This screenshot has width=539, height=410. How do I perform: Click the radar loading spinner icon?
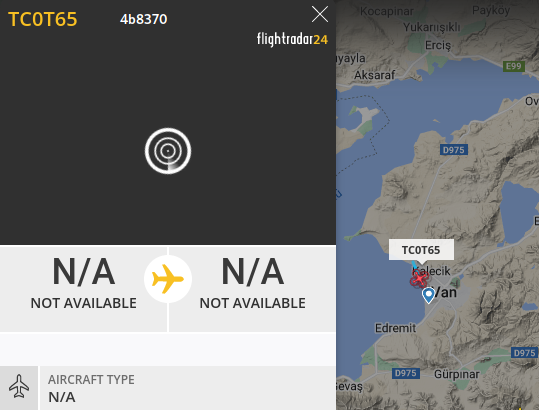(x=168, y=151)
